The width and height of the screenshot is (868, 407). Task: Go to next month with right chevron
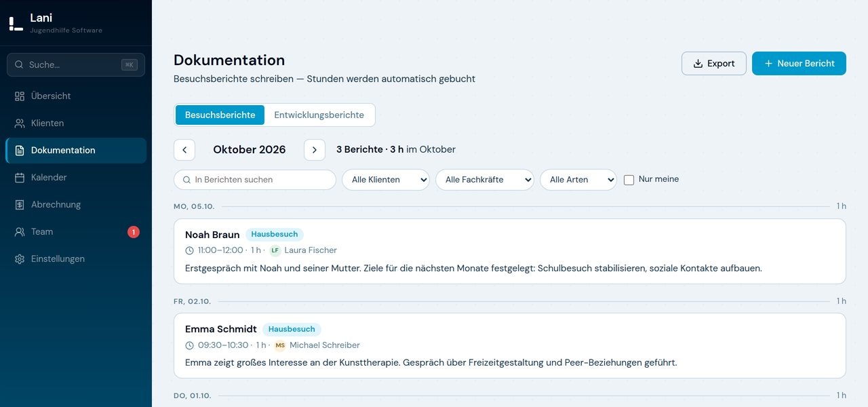(x=315, y=150)
